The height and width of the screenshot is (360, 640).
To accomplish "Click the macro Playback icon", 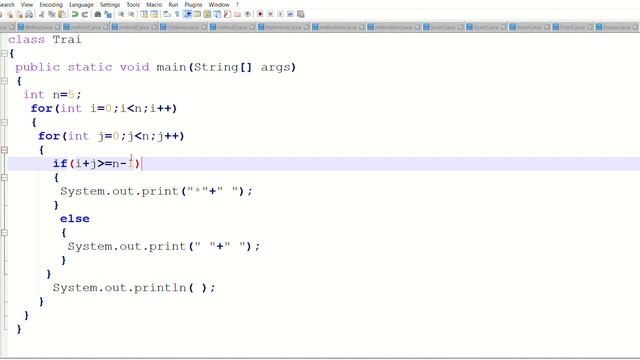I will click(x=280, y=14).
